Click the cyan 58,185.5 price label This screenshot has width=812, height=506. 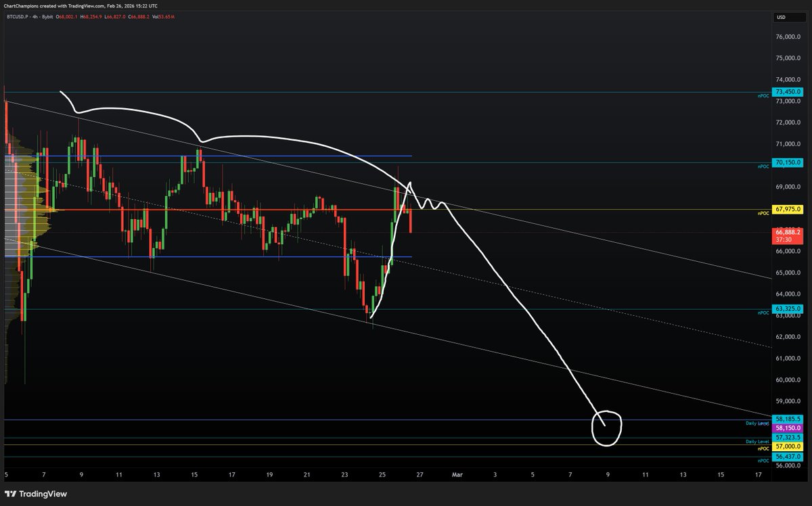[x=788, y=419]
